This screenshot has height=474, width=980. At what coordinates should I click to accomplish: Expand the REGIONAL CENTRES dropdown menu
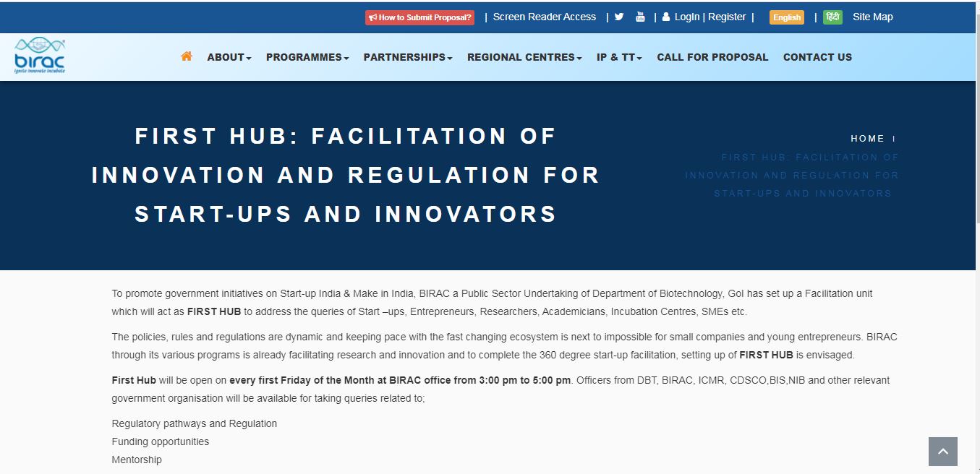524,57
